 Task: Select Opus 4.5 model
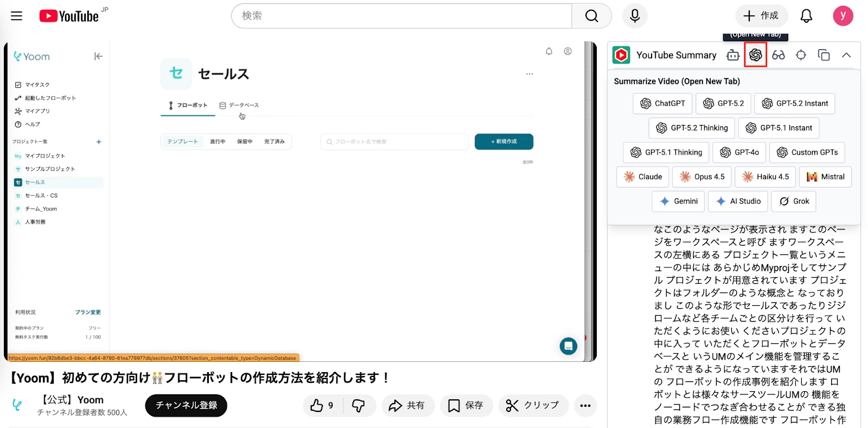click(x=702, y=177)
